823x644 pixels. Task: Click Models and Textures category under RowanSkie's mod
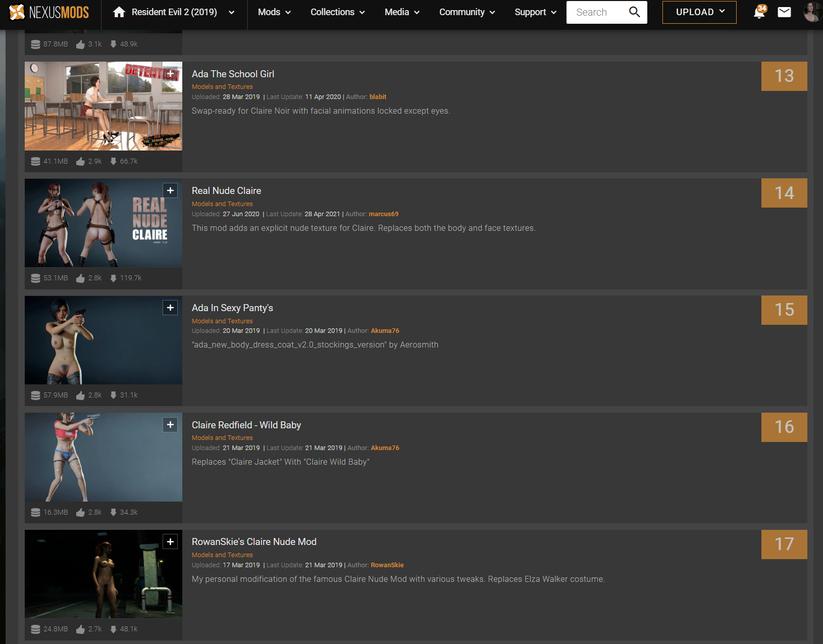click(222, 555)
